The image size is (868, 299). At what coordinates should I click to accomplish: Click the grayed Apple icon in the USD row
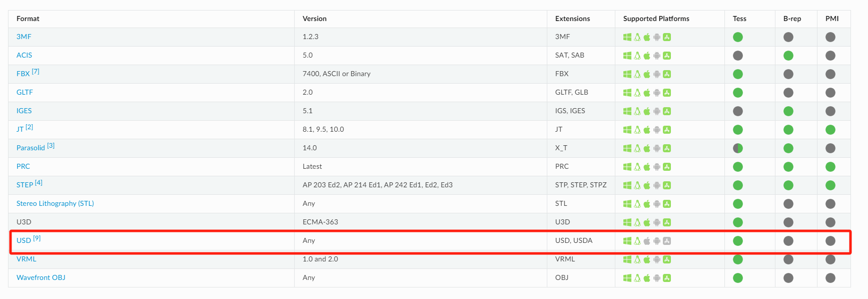(647, 241)
